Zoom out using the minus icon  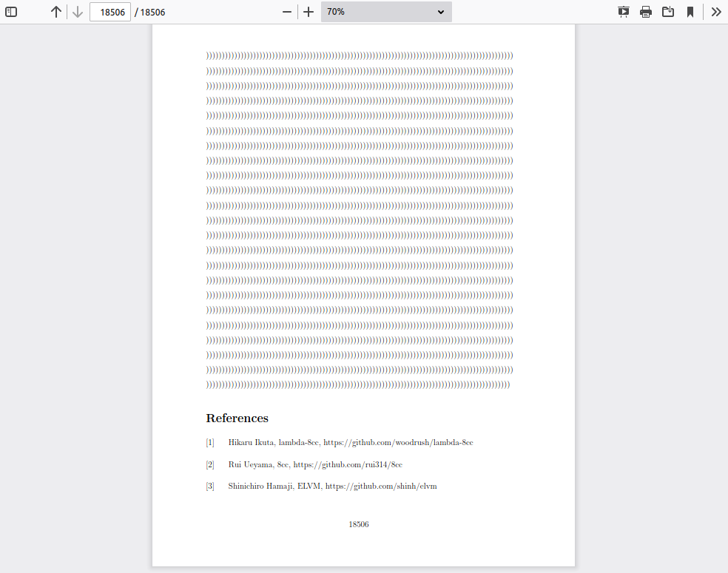click(x=287, y=12)
